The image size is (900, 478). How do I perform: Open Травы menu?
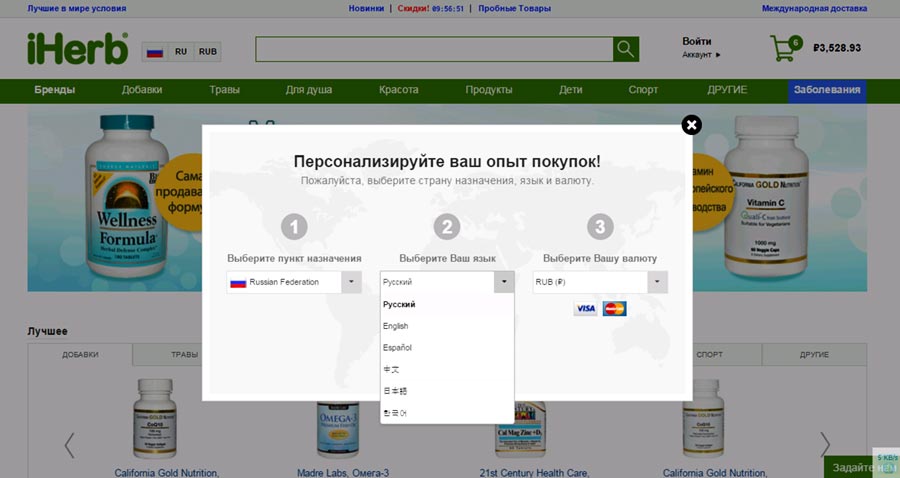click(x=224, y=90)
